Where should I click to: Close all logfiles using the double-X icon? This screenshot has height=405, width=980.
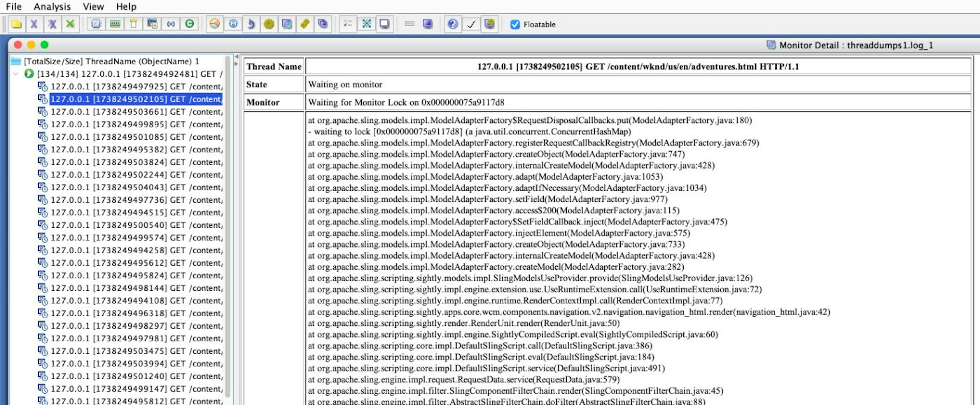coord(53,24)
